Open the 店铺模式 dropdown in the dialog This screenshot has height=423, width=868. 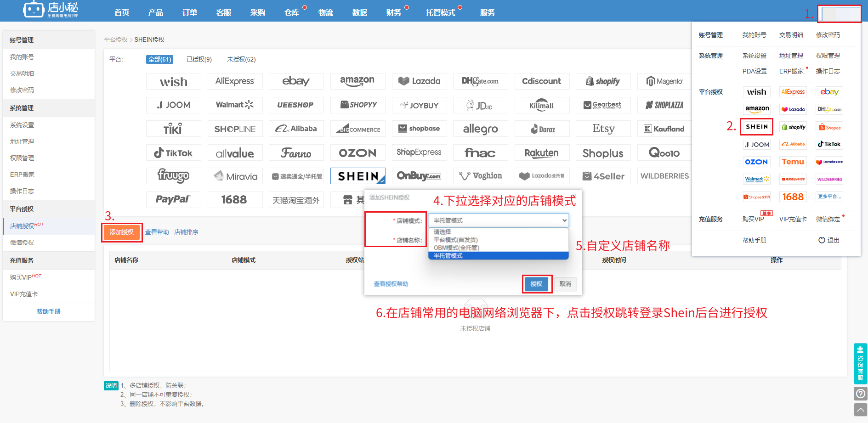[498, 220]
